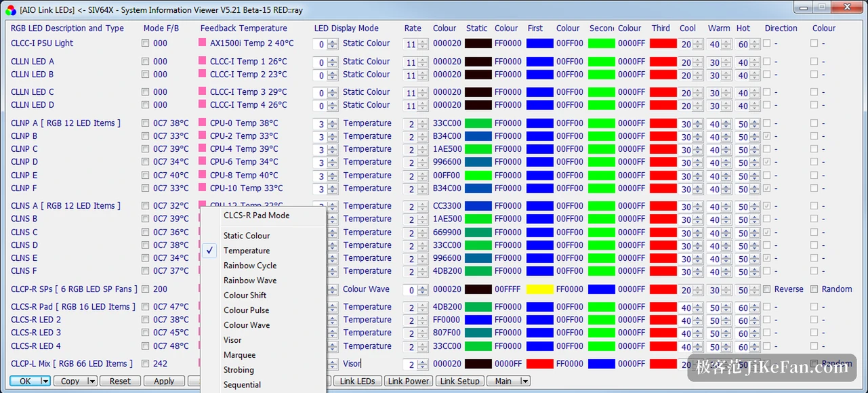
Task: Open the dropdown arrow on the Copy button
Action: pyautogui.click(x=91, y=381)
